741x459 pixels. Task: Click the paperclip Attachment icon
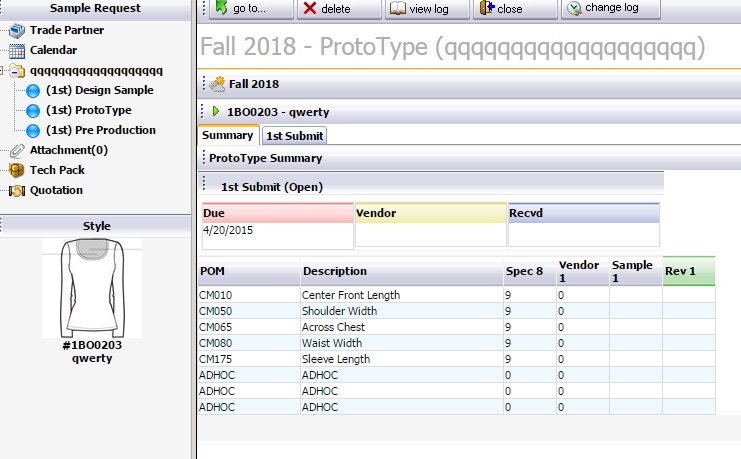tap(17, 151)
